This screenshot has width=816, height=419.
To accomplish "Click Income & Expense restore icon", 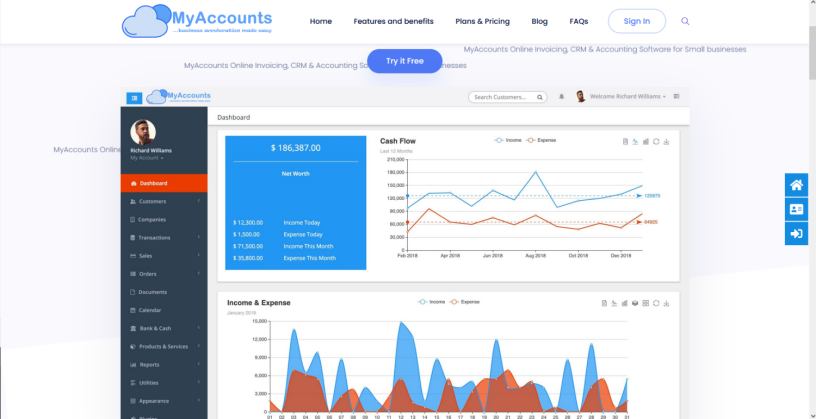I will 656,303.
